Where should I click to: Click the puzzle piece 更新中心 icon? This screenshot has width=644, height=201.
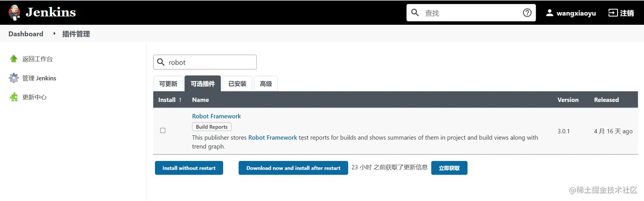point(14,97)
